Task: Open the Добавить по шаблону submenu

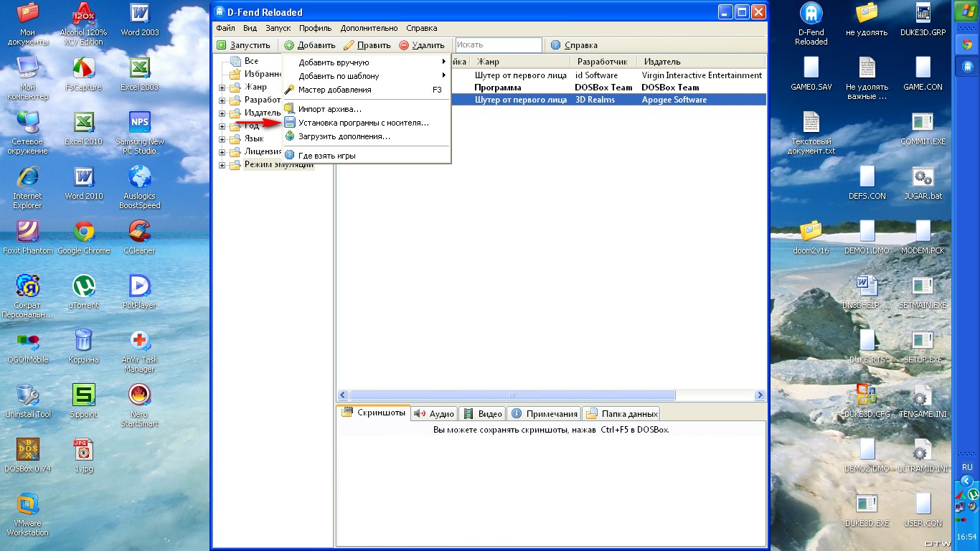Action: coord(366,76)
